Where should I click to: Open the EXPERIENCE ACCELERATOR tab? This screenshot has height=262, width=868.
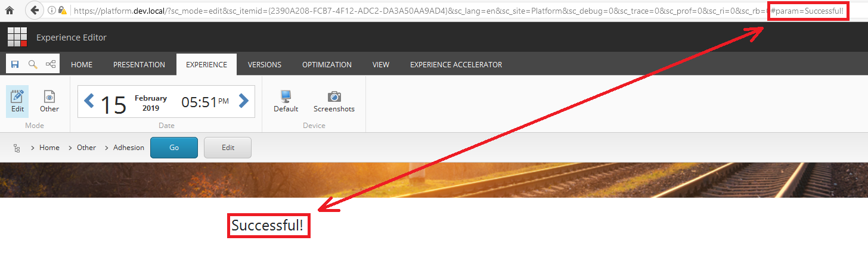coord(455,65)
